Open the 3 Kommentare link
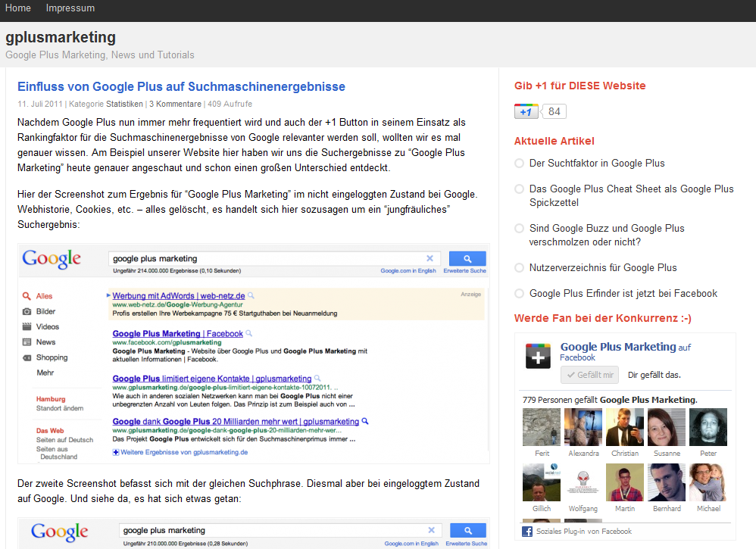 175,104
